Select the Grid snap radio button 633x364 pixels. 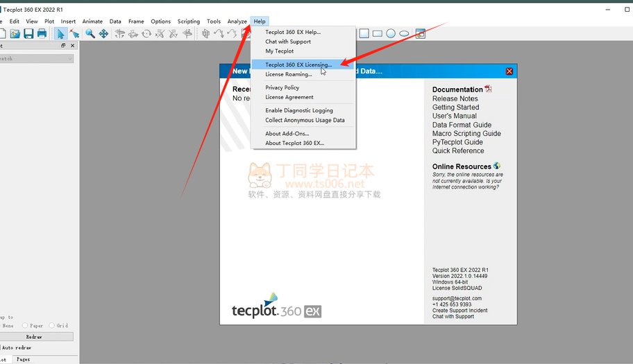pyautogui.click(x=51, y=325)
